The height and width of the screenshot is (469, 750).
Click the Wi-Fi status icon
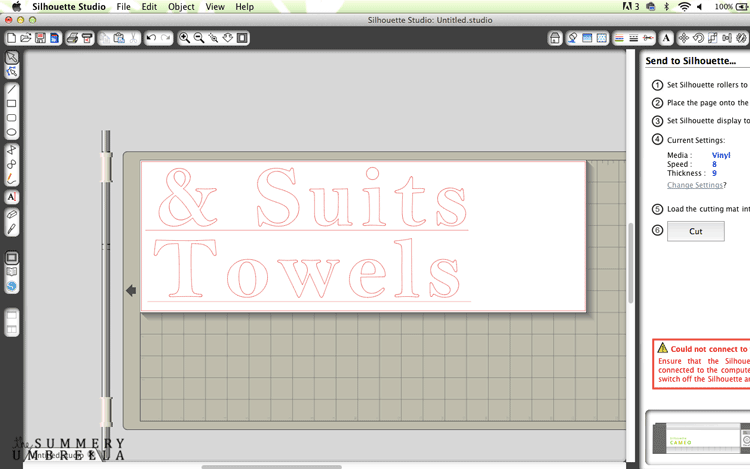684,7
